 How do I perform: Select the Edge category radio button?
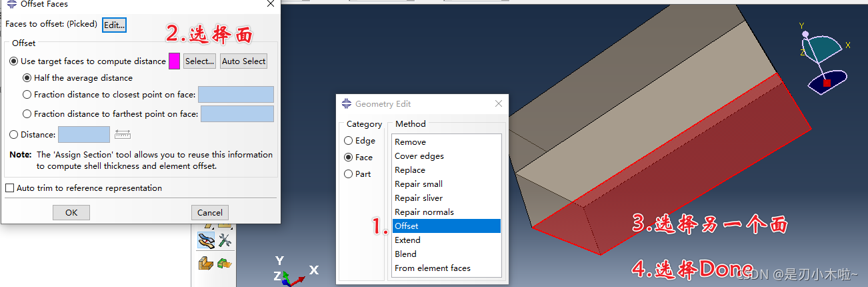[x=349, y=141]
